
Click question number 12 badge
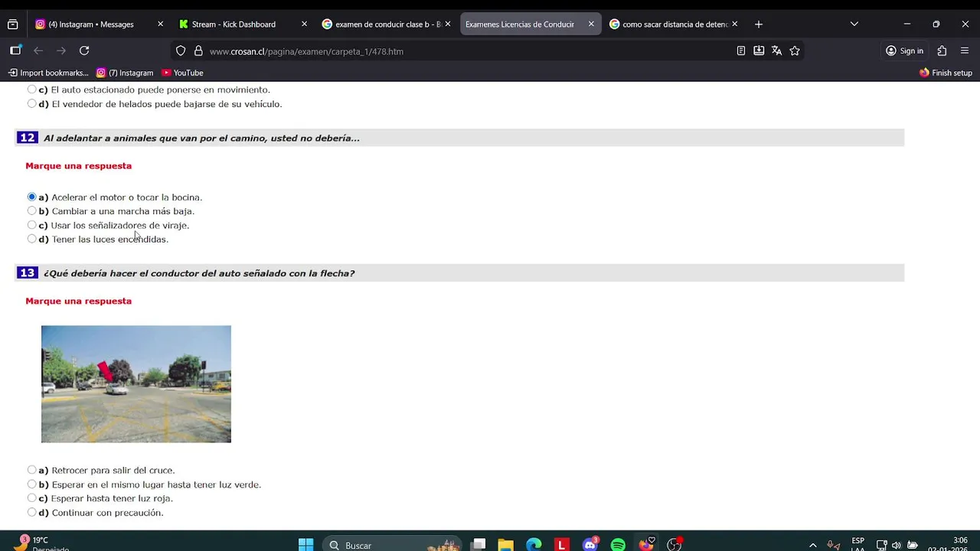point(28,138)
